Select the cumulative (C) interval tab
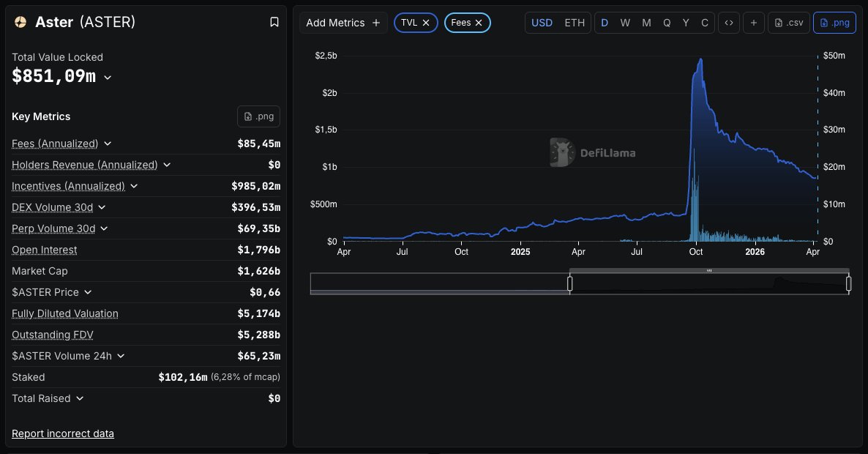The image size is (868, 454). click(x=705, y=23)
